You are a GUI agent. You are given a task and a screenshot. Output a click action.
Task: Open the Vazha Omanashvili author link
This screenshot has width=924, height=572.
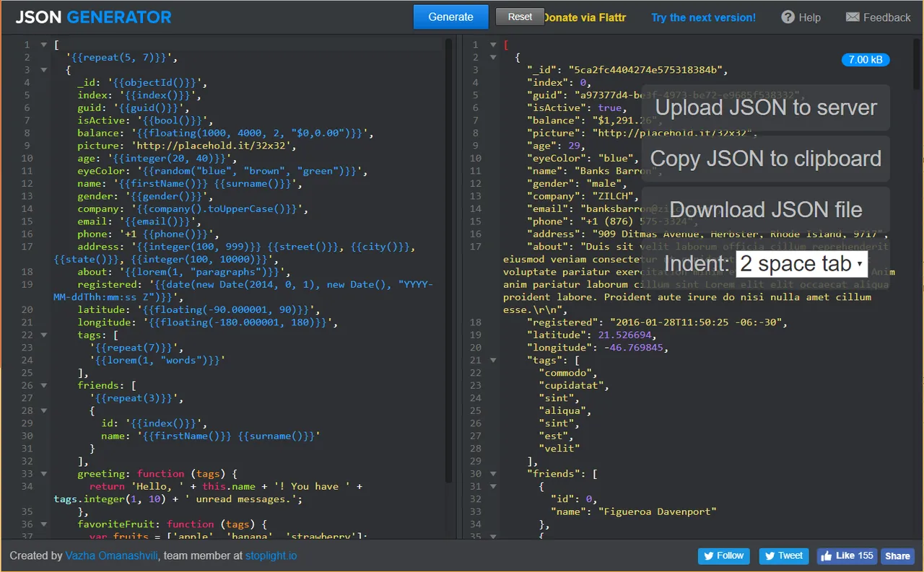click(112, 556)
